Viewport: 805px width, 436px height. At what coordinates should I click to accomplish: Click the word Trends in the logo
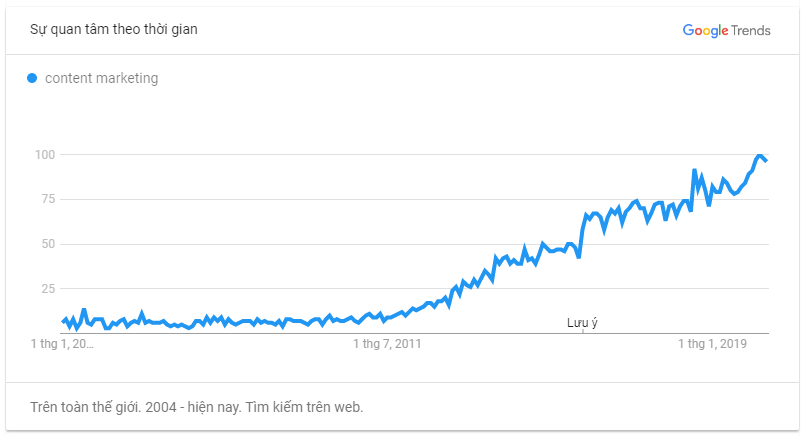(751, 31)
